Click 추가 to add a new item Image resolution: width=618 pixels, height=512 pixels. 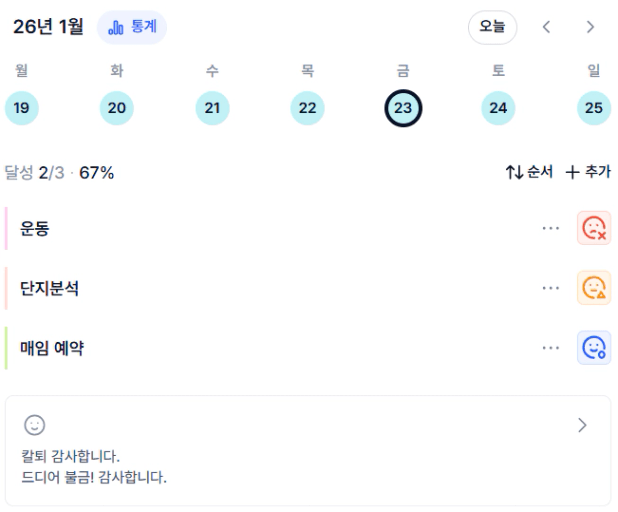click(x=588, y=172)
